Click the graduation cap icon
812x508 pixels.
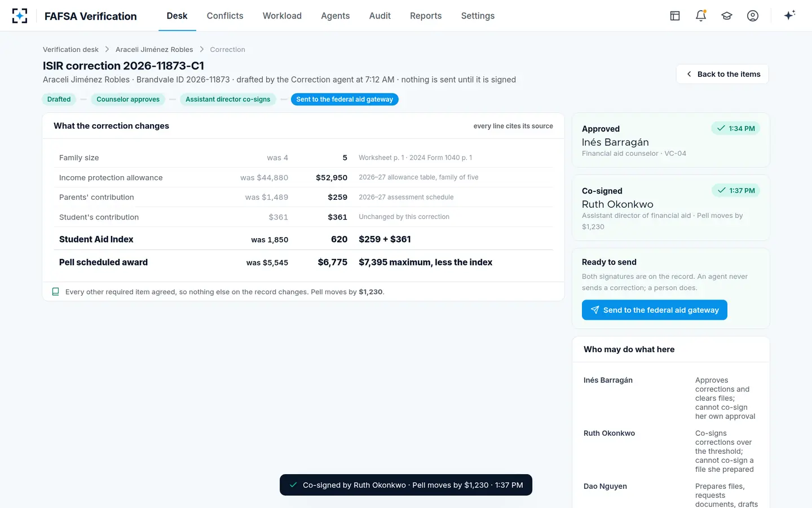tap(727, 16)
